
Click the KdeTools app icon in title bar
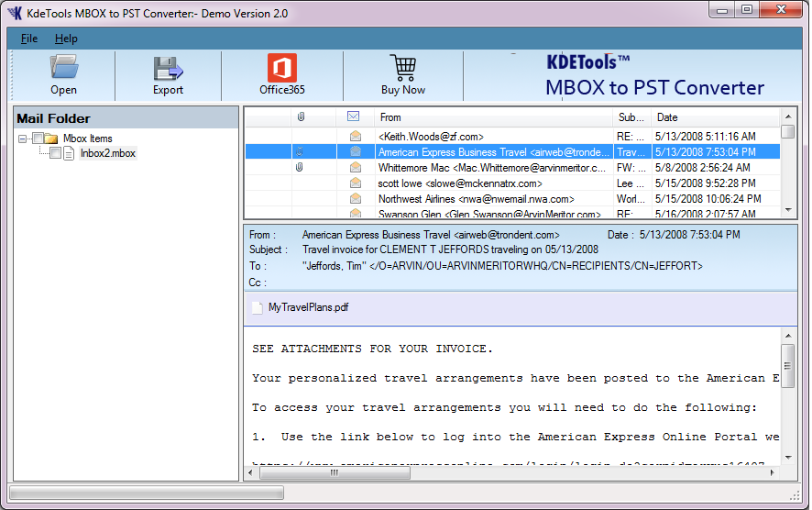(15, 13)
